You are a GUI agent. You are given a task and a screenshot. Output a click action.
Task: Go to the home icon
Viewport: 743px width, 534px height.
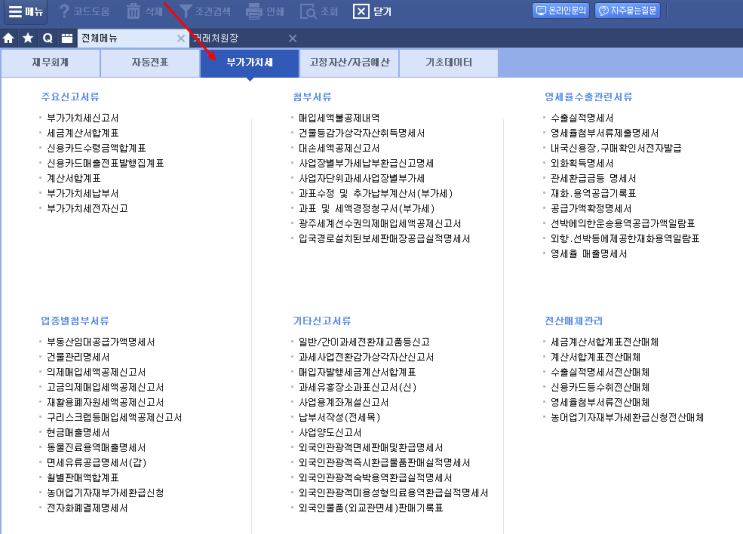click(x=9, y=38)
